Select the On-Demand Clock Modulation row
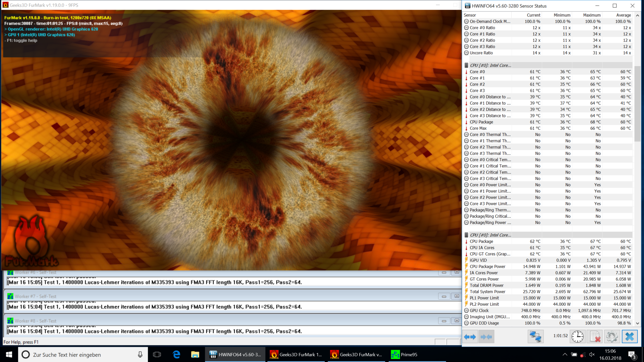644x362 pixels. (548, 21)
